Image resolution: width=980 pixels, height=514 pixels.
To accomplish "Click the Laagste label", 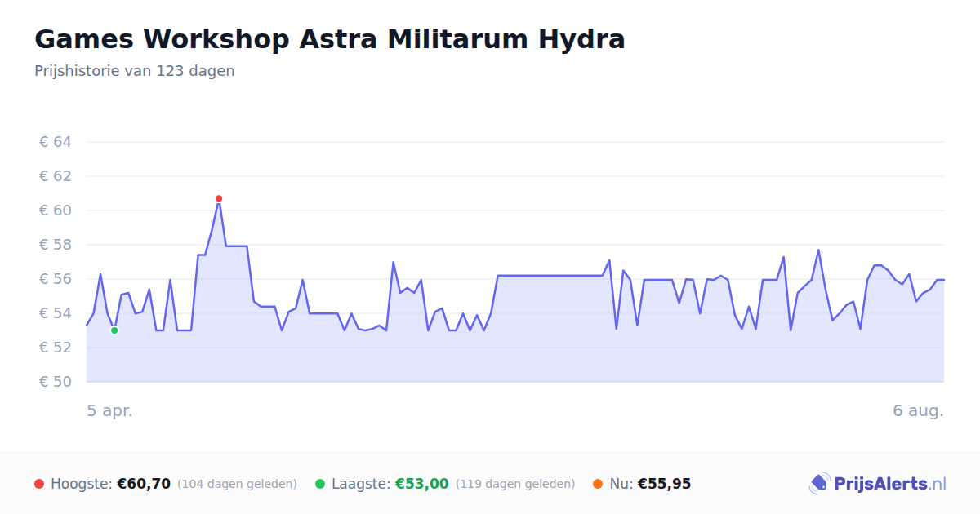I will [361, 484].
